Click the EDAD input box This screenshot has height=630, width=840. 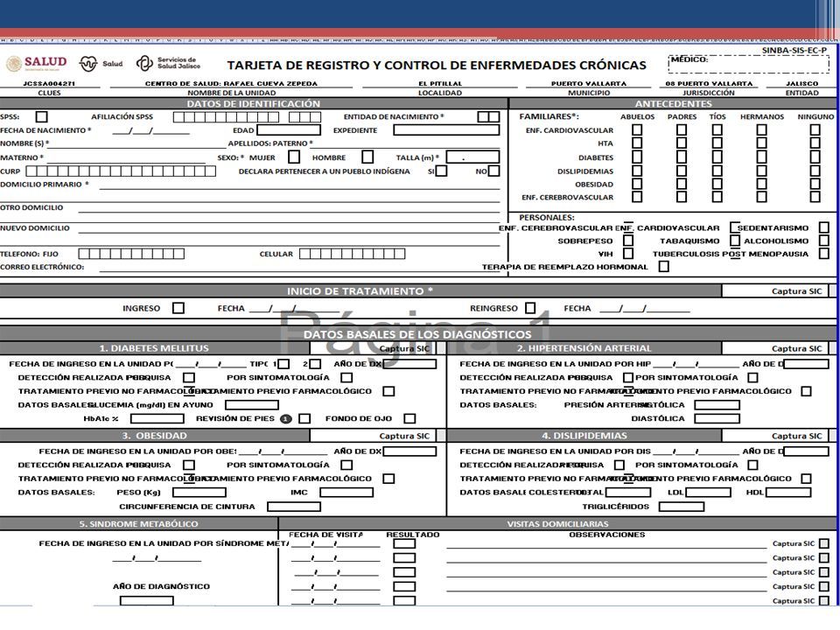coord(289,130)
